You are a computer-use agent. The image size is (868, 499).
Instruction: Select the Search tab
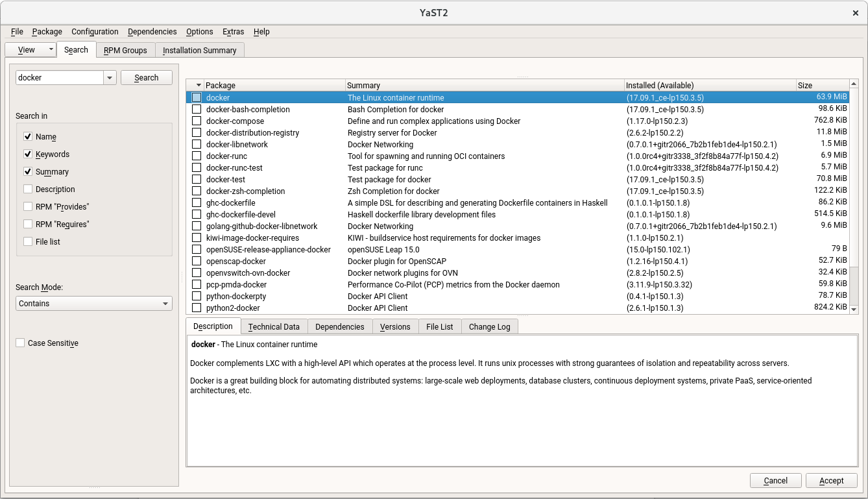tap(76, 49)
